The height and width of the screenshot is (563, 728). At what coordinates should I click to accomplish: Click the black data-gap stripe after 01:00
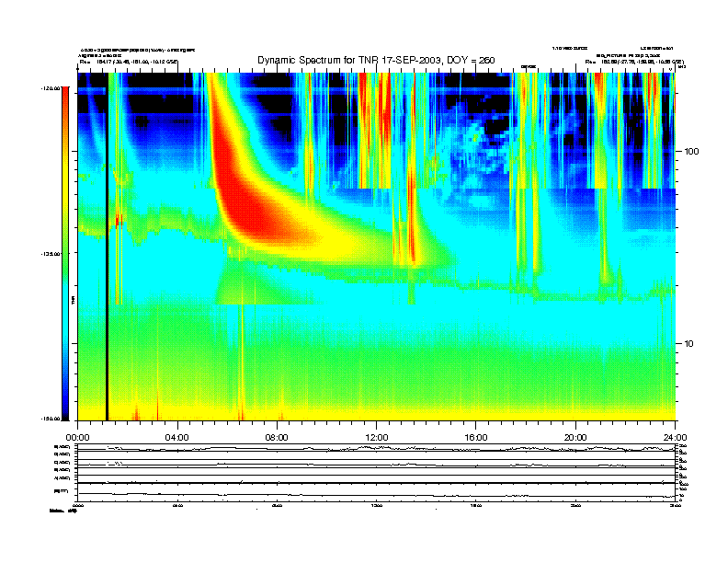tap(107, 247)
